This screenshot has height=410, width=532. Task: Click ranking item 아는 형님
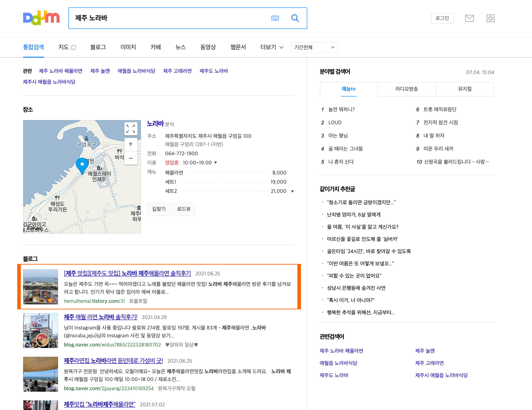coord(338,136)
